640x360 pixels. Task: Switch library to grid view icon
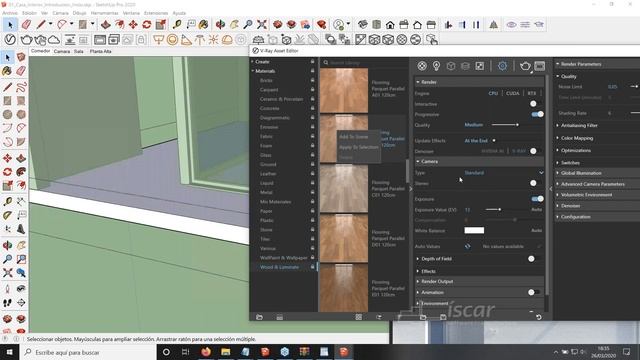click(x=358, y=317)
